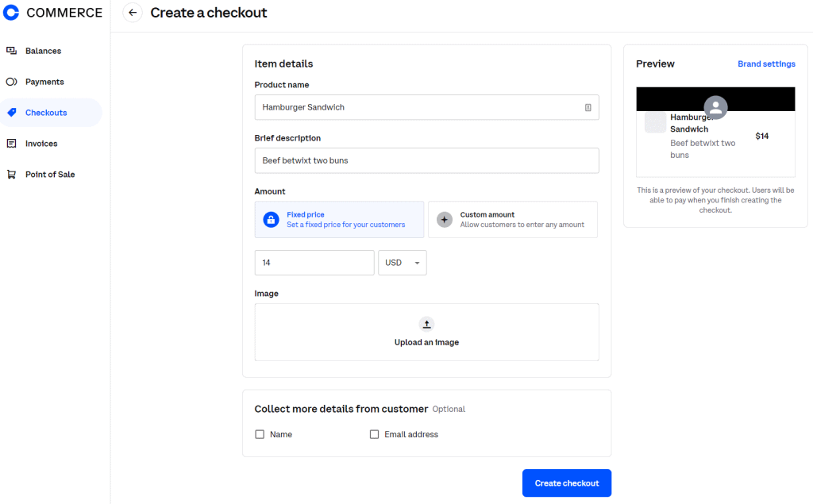Open the Brand settings link
Screen dimensions: 813x504
(766, 63)
